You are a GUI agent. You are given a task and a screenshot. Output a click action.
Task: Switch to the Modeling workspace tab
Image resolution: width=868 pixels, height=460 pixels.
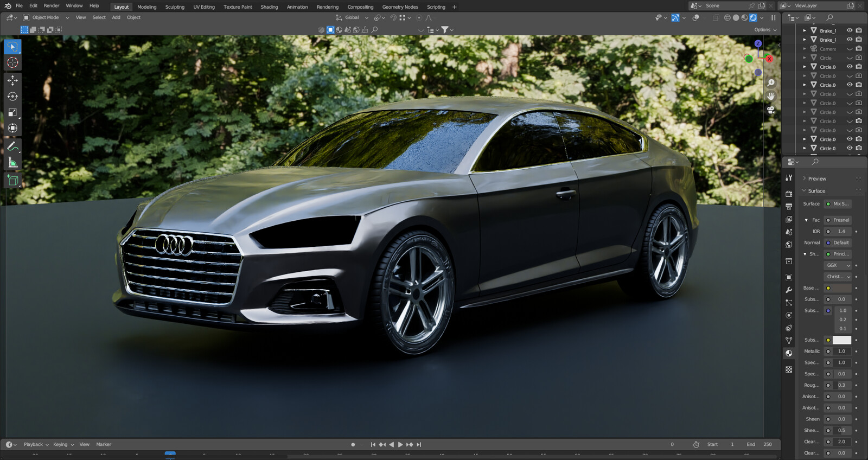click(x=146, y=7)
